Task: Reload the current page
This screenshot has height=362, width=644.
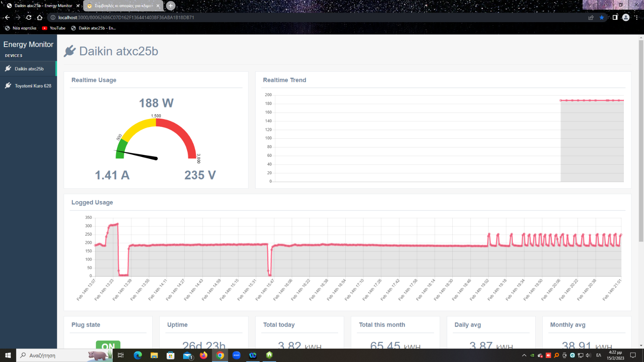Action: click(x=29, y=17)
